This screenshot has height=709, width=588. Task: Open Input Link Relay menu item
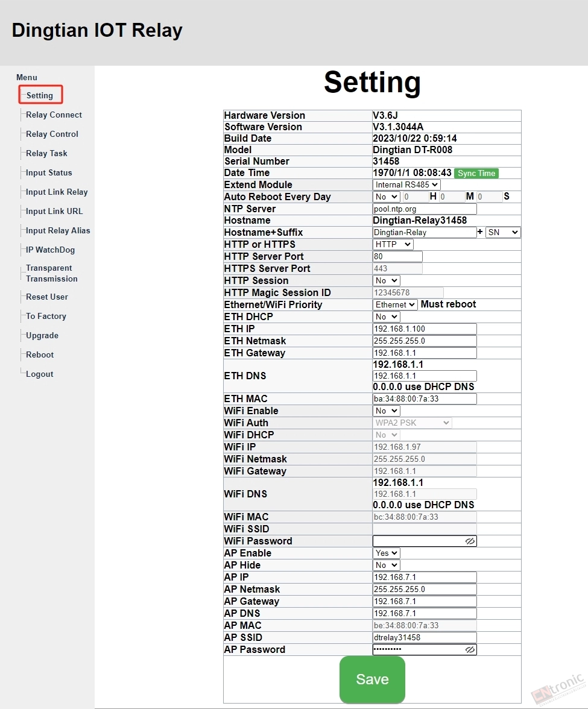click(x=57, y=192)
